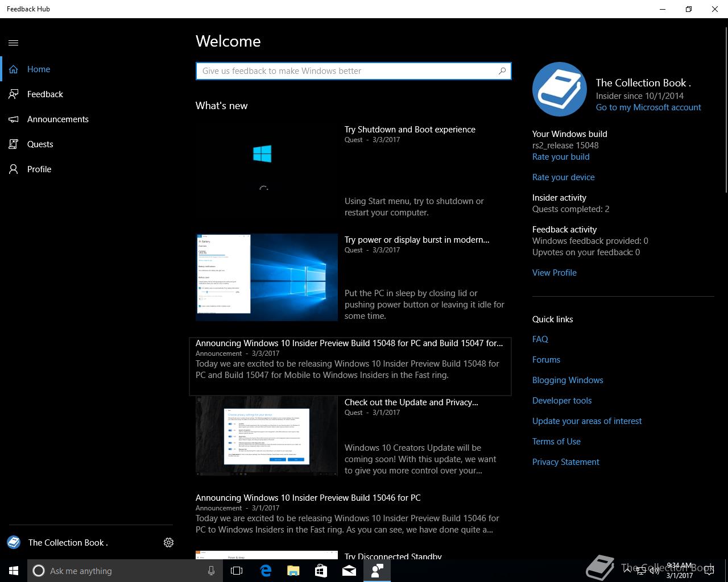Open Build 15048 announcement title
Screen dimensions: 728x582
349,343
